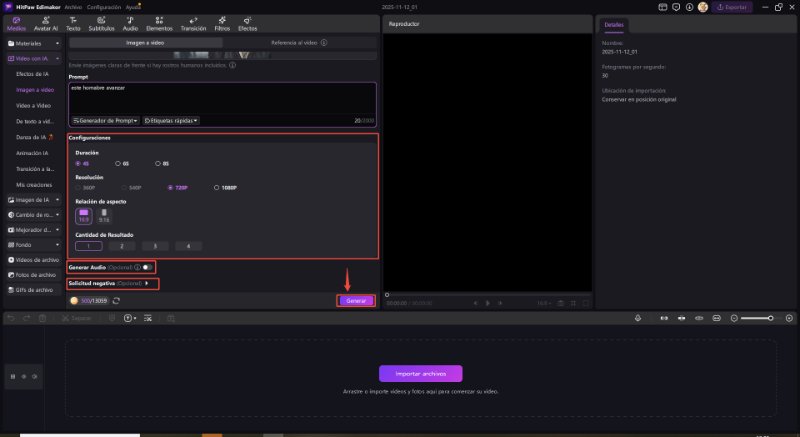The width and height of the screenshot is (800, 437).
Task: Click the next frame button in the player
Action: 500,303
